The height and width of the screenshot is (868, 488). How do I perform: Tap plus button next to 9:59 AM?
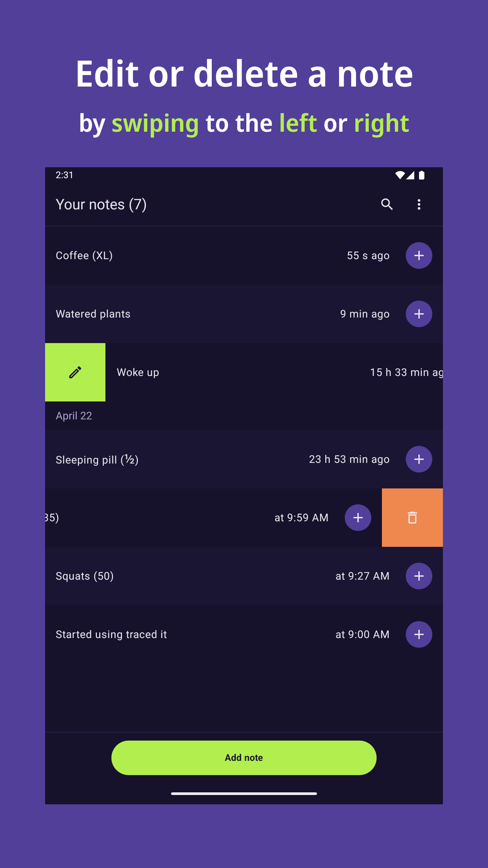[x=358, y=518]
